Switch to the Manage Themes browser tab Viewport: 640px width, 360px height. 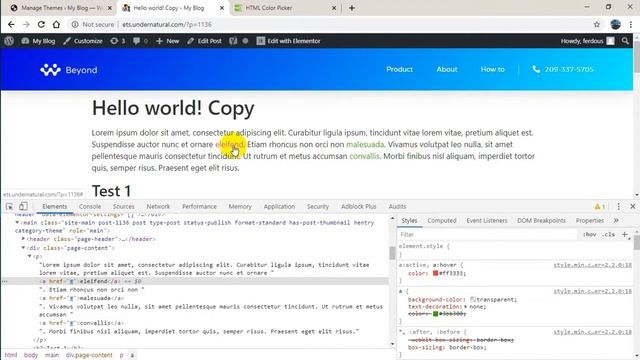(x=61, y=8)
